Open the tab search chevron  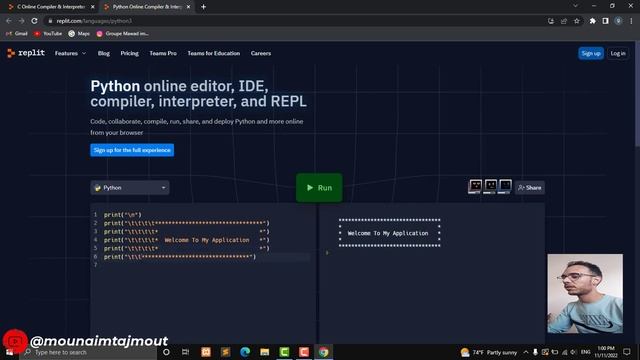(575, 6)
